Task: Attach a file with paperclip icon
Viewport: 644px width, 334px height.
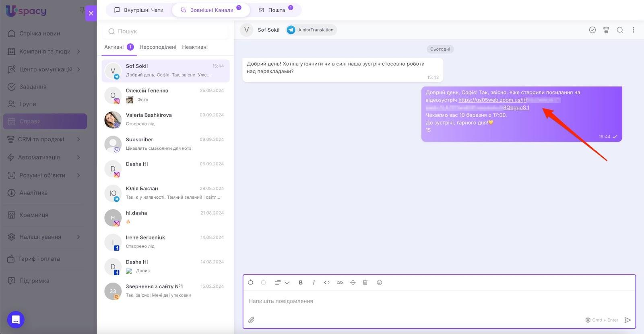Action: click(251, 320)
